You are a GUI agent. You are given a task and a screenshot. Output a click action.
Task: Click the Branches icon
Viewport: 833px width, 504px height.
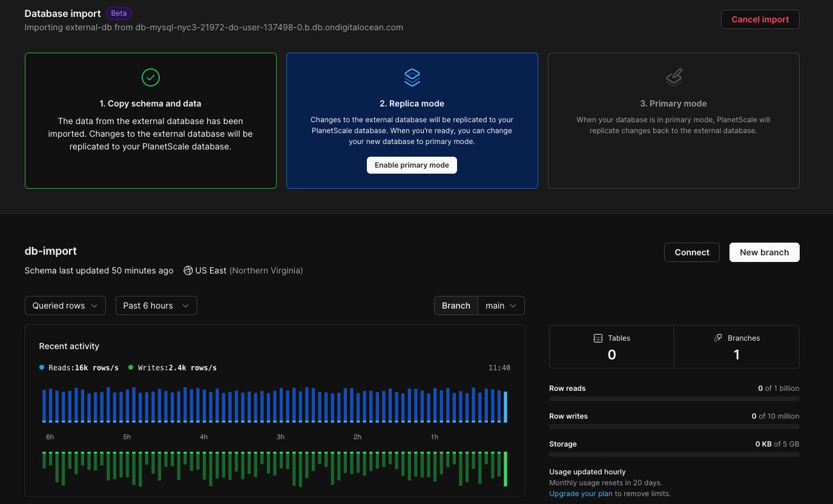718,338
